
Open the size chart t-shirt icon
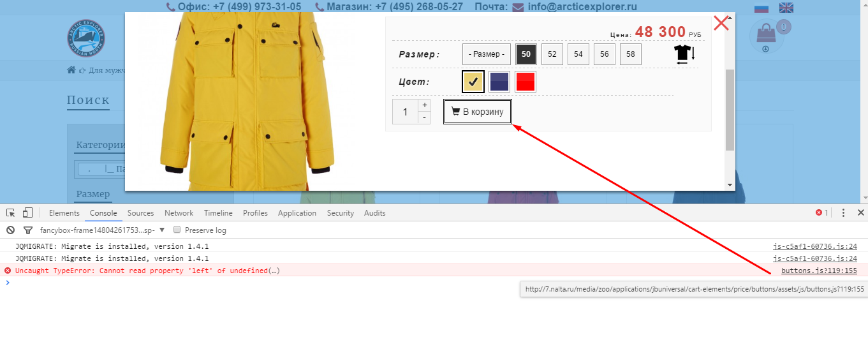pyautogui.click(x=684, y=54)
